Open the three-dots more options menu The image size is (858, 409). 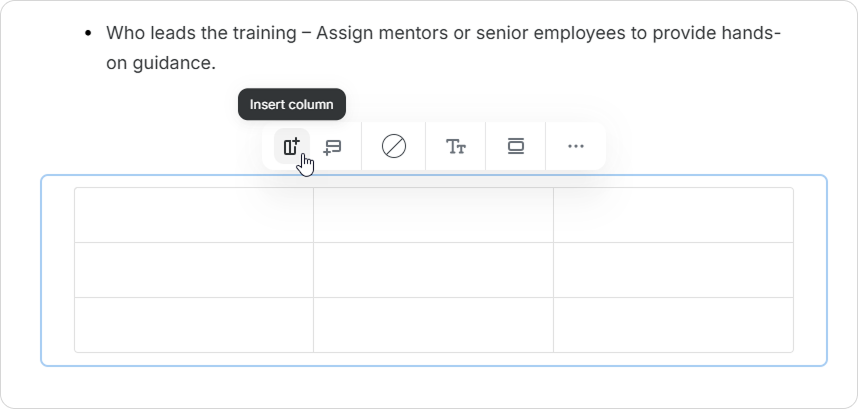click(x=575, y=147)
